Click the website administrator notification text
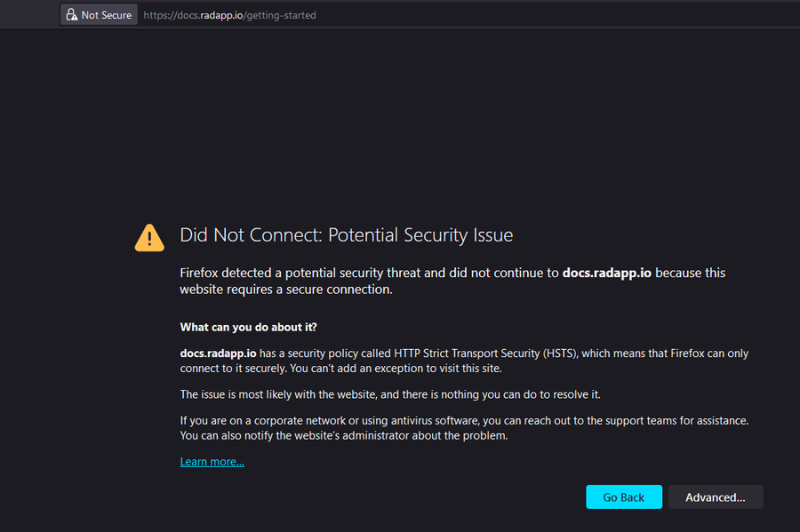 click(347, 435)
